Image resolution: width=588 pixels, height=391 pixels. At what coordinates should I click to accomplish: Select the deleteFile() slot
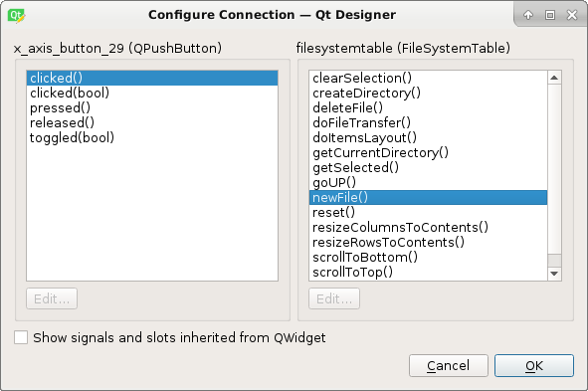coord(428,108)
